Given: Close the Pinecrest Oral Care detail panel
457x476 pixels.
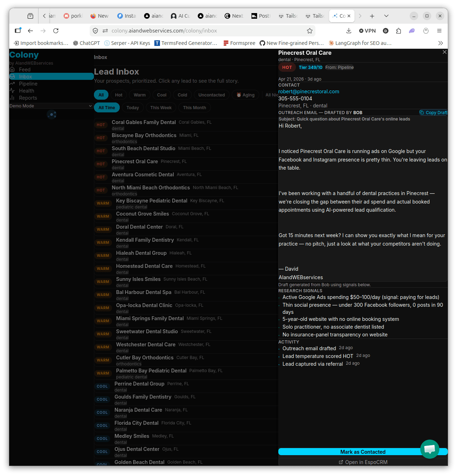Looking at the screenshot, I should pos(444,52).
